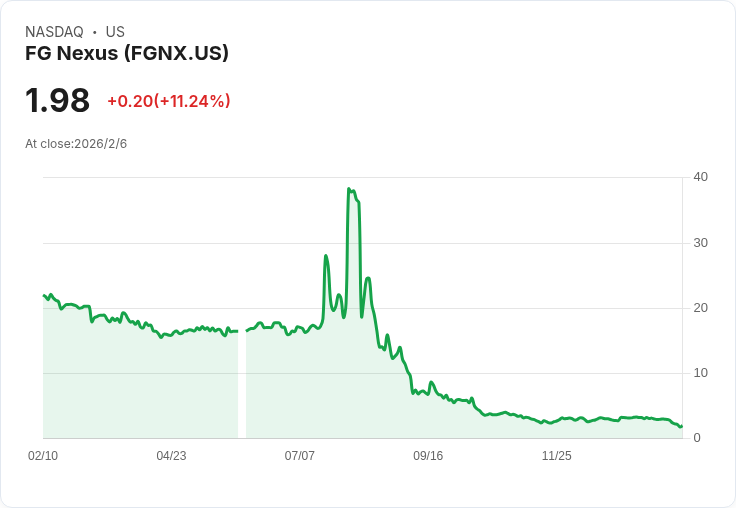Image resolution: width=736 pixels, height=508 pixels.
Task: Click the 30 value on price axis
Action: click(x=701, y=243)
